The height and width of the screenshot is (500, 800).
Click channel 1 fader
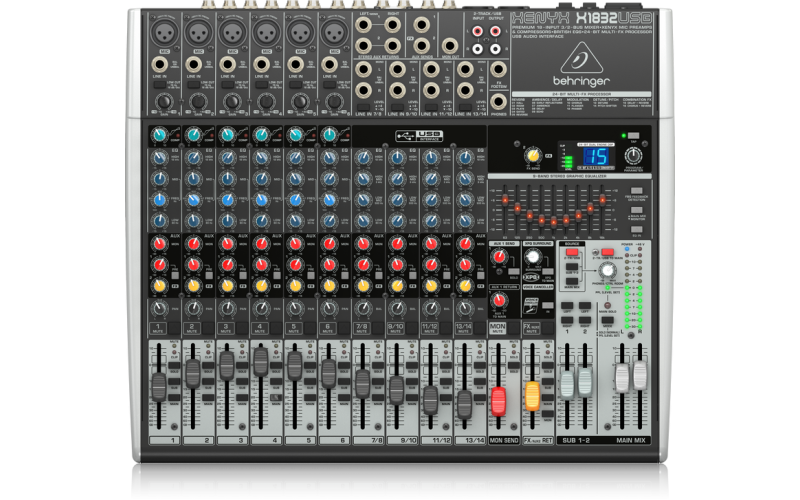(159, 387)
